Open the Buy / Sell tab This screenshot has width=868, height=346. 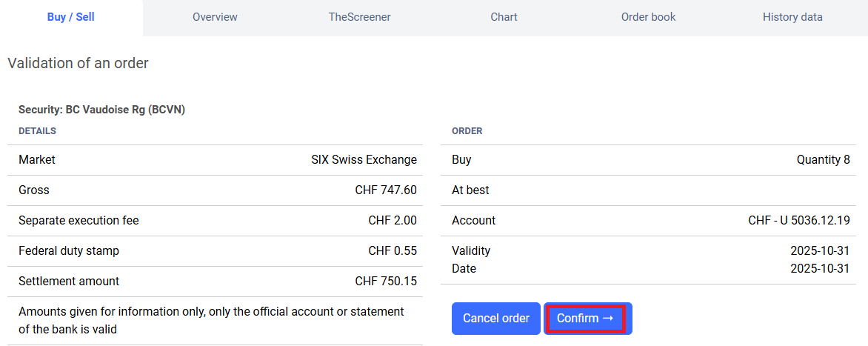point(71,17)
